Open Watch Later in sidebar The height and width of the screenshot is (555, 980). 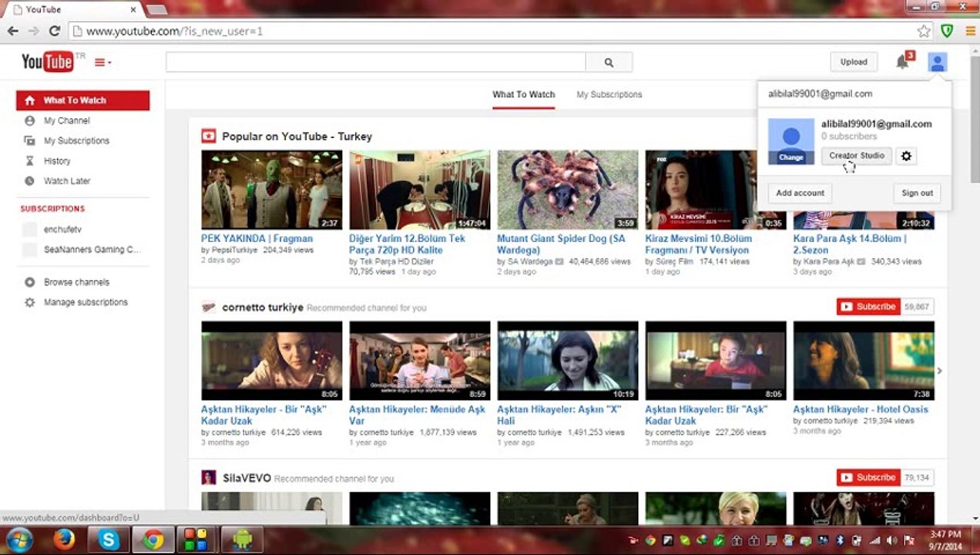coord(67,180)
